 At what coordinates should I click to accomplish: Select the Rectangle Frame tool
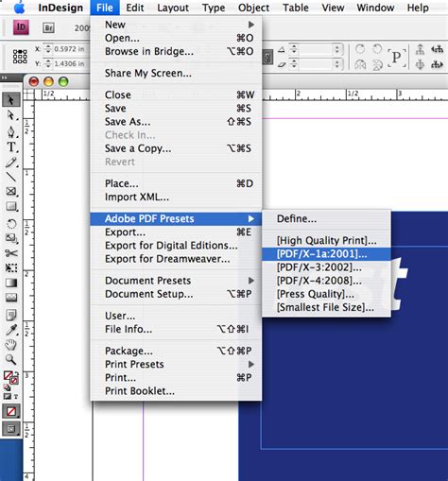[x=11, y=191]
